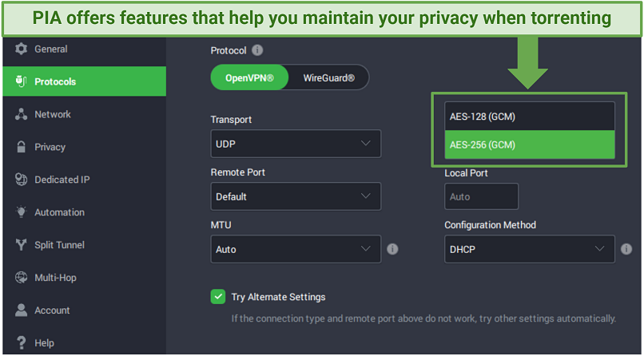The width and height of the screenshot is (644, 356).
Task: Switch the protocol to WireGuard
Action: tap(328, 77)
